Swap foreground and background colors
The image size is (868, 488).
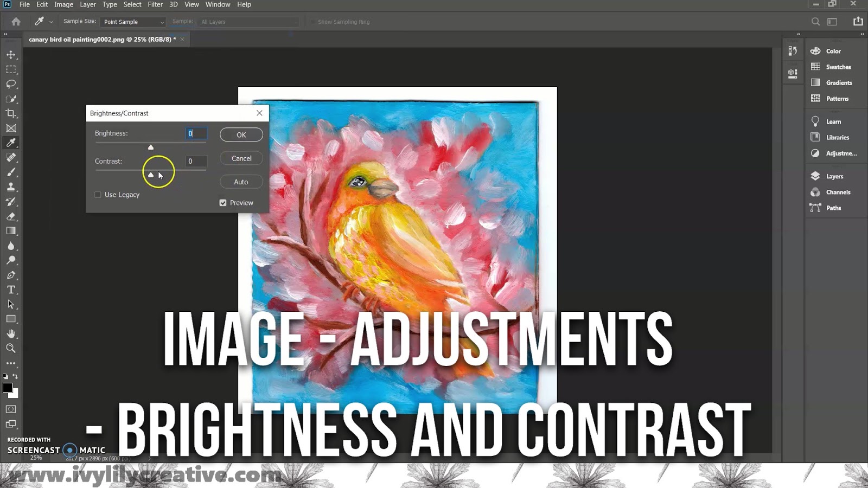point(15,376)
